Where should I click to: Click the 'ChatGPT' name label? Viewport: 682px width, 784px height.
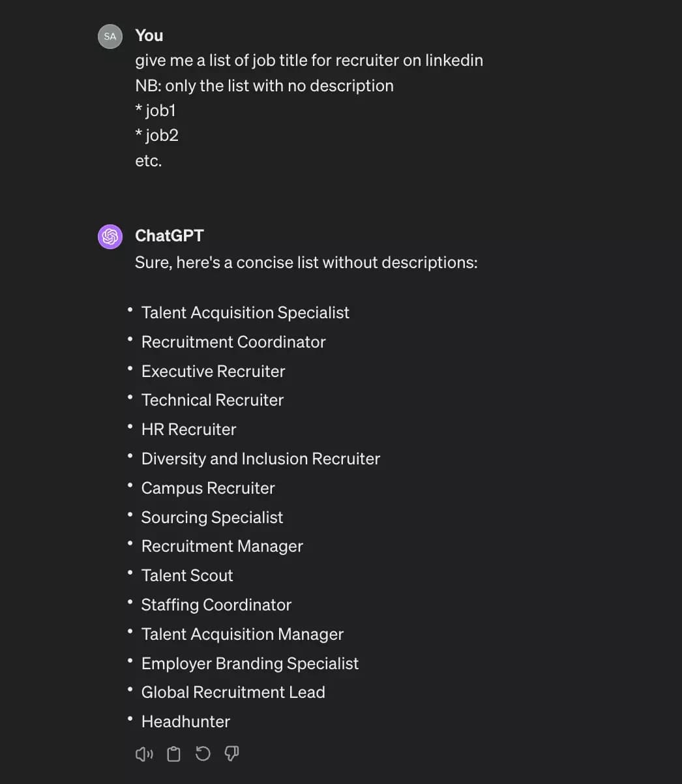pos(169,235)
